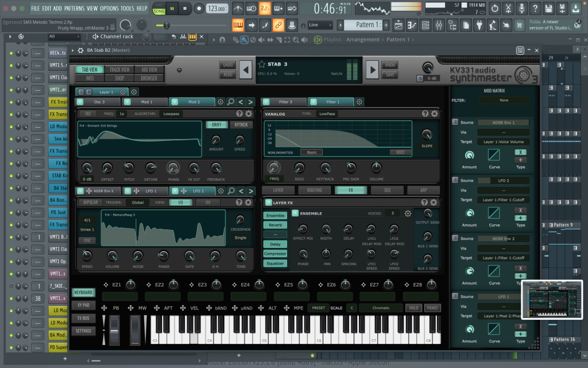Click the PANIC! button above the keyboard
588x368 pixels.
432,308
